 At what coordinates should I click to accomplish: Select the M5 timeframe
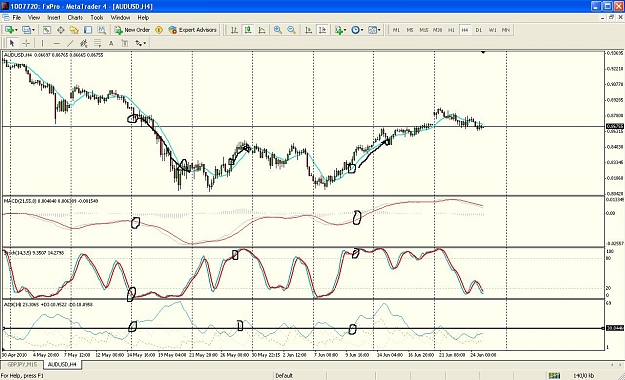(410, 30)
